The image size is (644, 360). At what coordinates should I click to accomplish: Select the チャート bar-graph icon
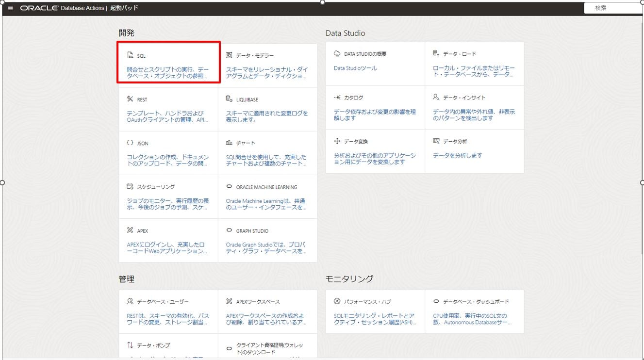pyautogui.click(x=228, y=143)
